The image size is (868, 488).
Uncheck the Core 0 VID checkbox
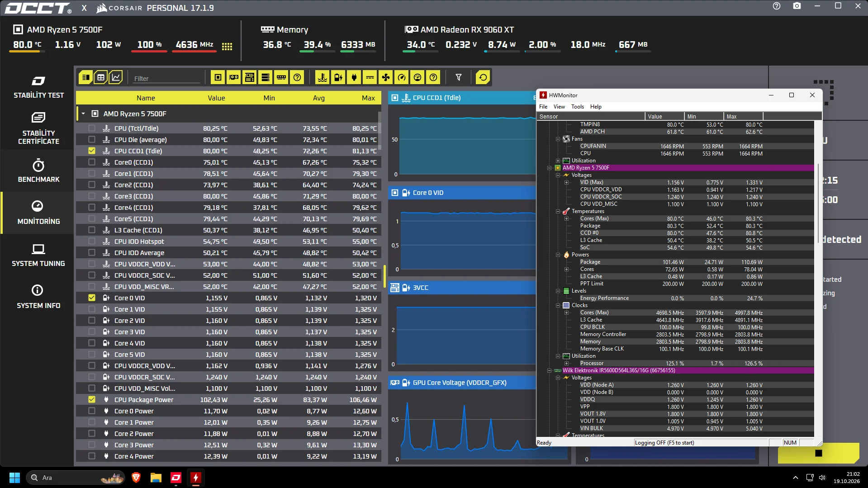(x=92, y=298)
